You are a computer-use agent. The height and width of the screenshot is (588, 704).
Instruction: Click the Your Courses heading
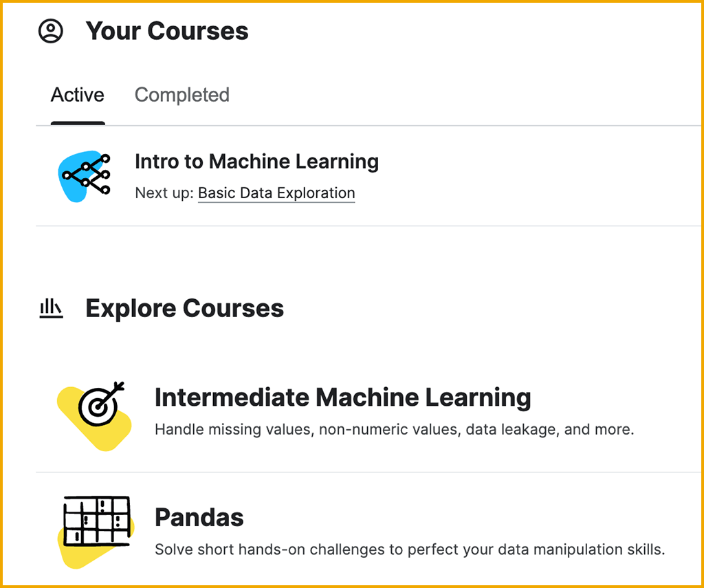tap(167, 32)
